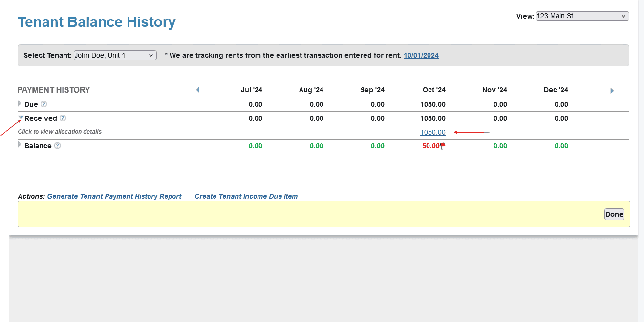This screenshot has height=322, width=644.
Task: View allocation details for 1050.00 payment
Action: click(432, 132)
